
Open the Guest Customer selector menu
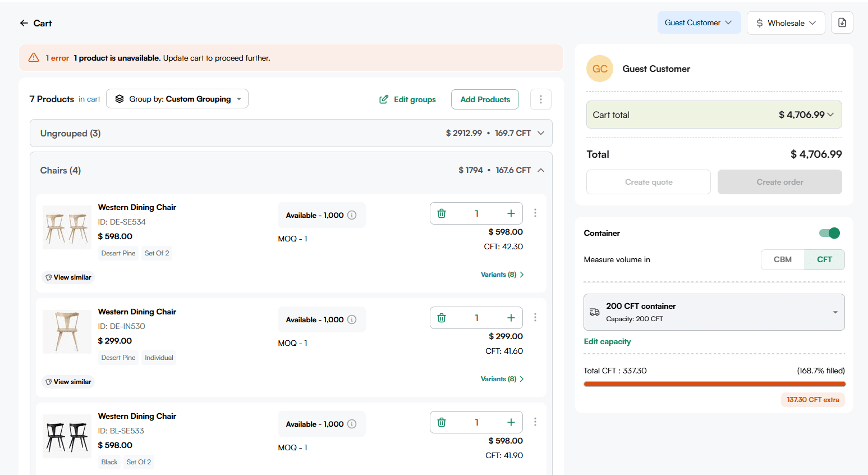coord(699,23)
